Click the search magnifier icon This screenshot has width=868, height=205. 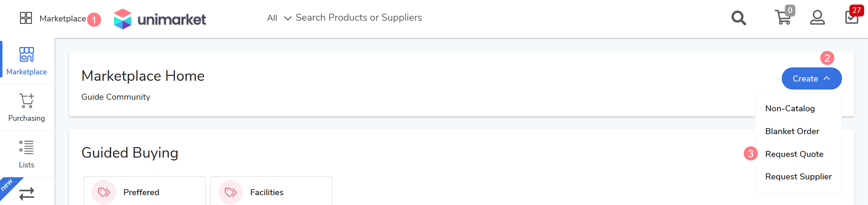739,18
